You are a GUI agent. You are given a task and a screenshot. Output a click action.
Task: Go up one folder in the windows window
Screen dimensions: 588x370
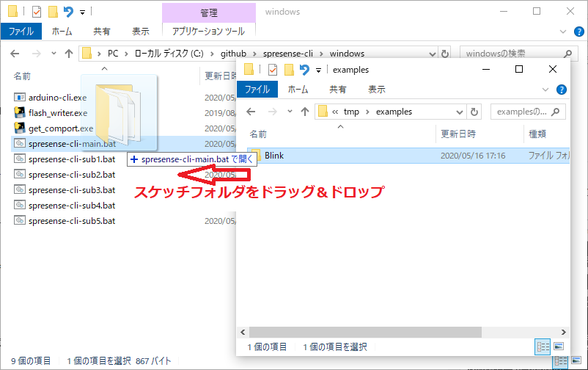69,54
